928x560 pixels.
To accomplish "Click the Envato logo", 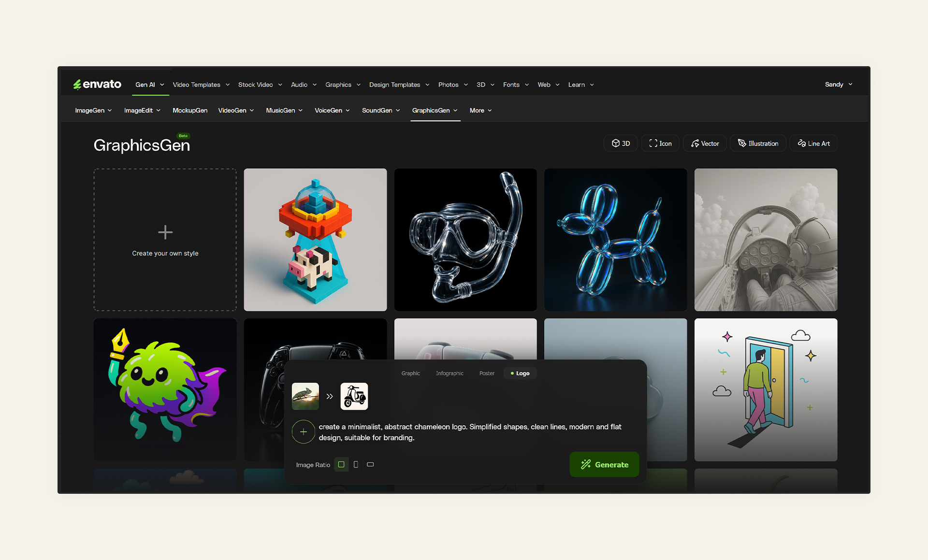I will coord(97,85).
